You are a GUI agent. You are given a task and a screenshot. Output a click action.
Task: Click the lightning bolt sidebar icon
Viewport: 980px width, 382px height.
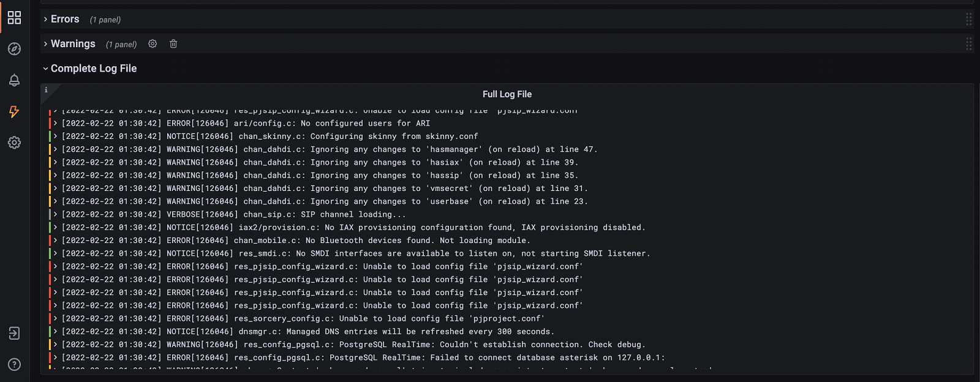[14, 111]
